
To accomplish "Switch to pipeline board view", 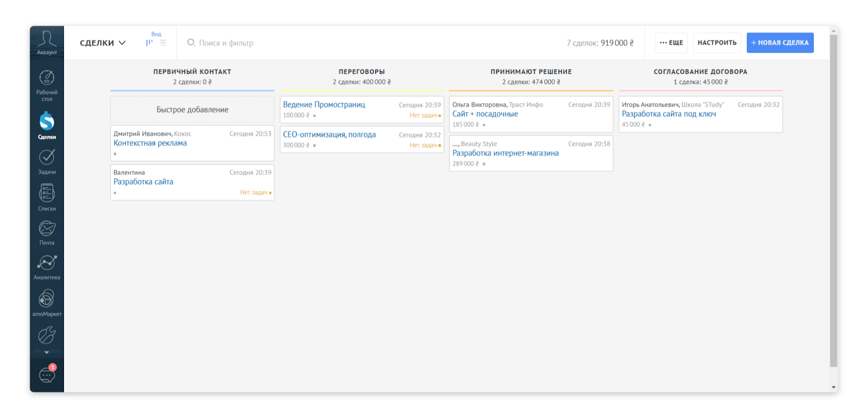I will pyautogui.click(x=149, y=43).
